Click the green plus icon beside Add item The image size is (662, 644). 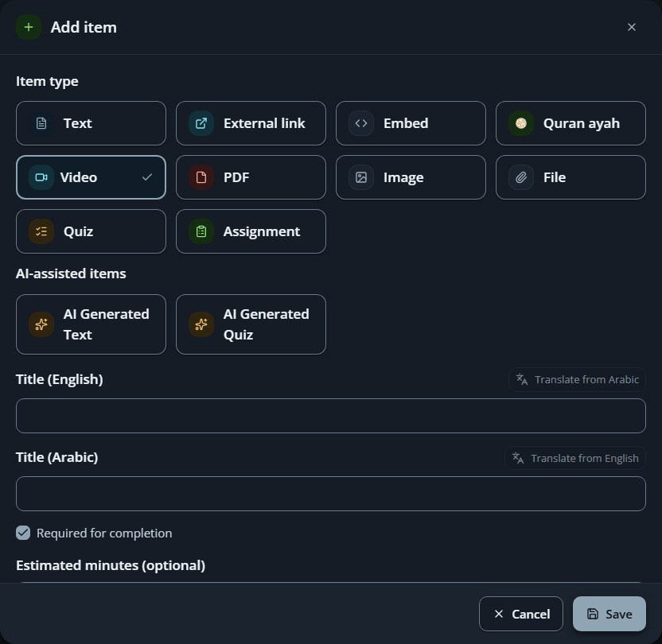[29, 27]
